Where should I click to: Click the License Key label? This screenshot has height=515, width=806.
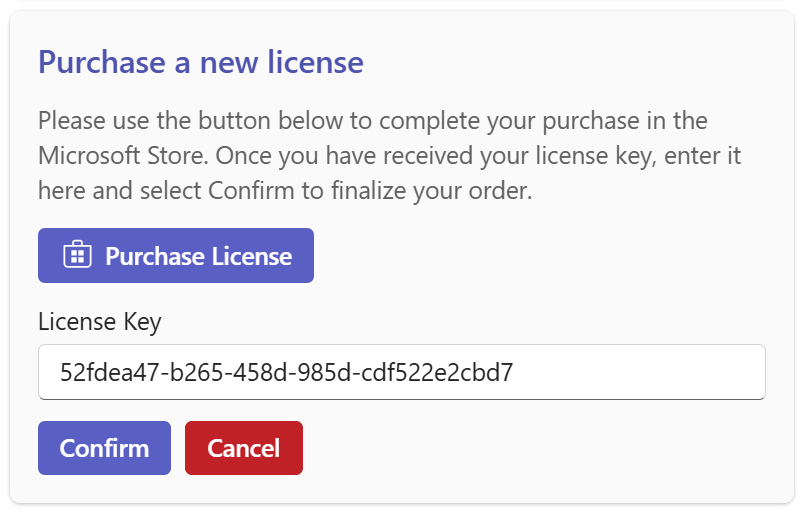(x=99, y=321)
